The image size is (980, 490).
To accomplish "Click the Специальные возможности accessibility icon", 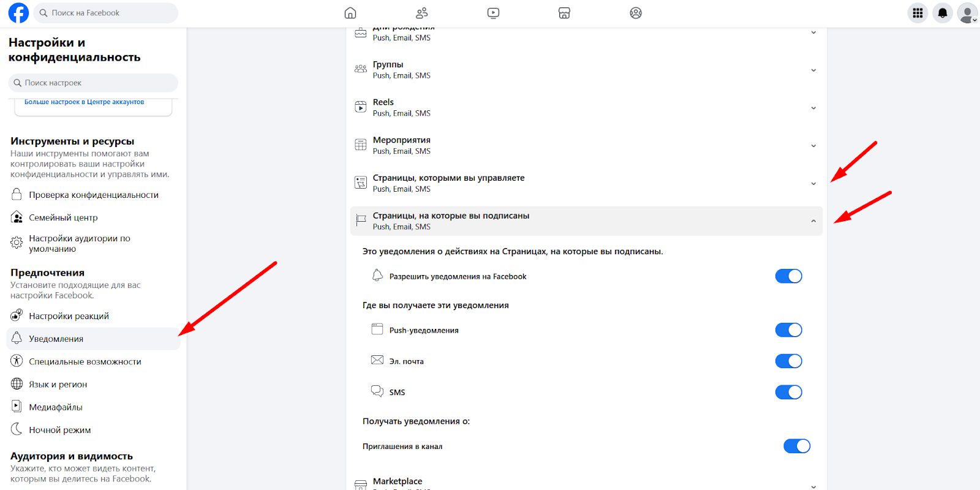I will (17, 361).
